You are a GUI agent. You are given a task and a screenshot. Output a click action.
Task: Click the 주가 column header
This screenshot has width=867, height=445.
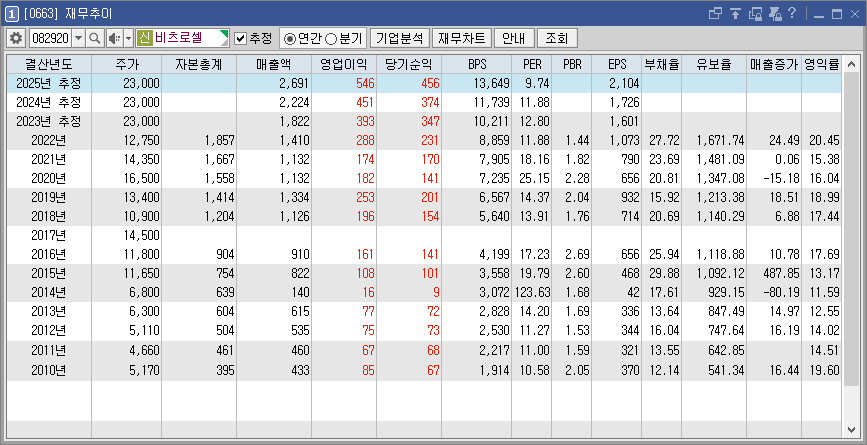click(127, 64)
